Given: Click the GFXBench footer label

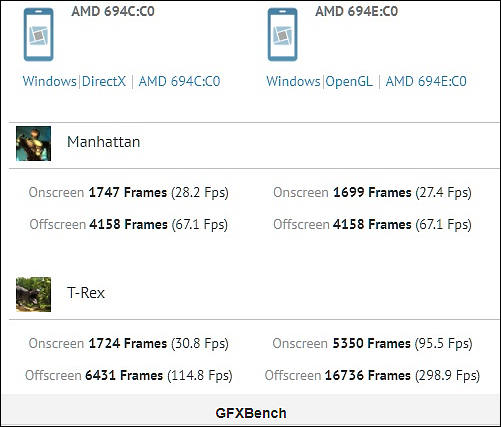Looking at the screenshot, I should coord(251,413).
